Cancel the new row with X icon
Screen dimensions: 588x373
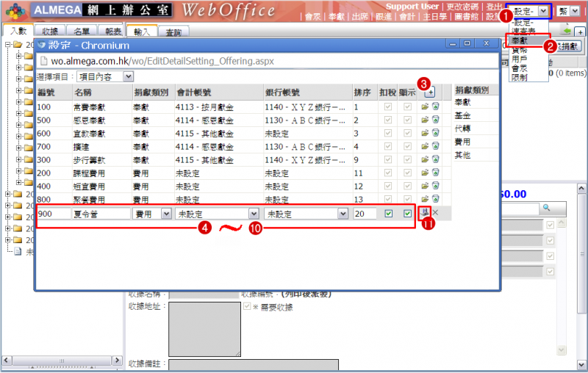click(435, 213)
